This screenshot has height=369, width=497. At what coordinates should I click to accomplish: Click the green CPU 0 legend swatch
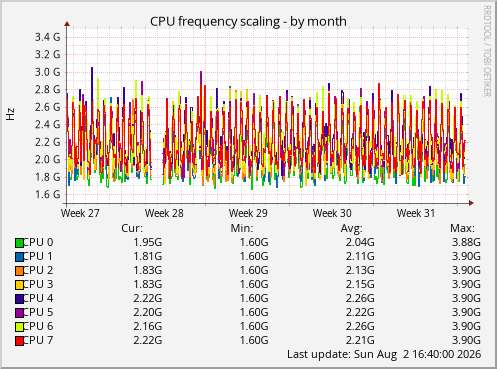click(19, 243)
